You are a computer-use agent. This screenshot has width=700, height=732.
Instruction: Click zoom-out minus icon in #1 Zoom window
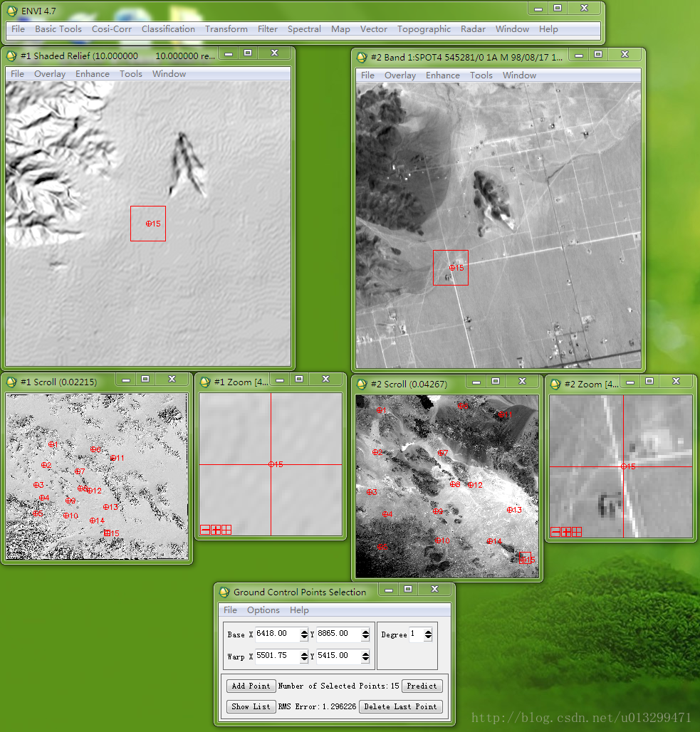[205, 530]
